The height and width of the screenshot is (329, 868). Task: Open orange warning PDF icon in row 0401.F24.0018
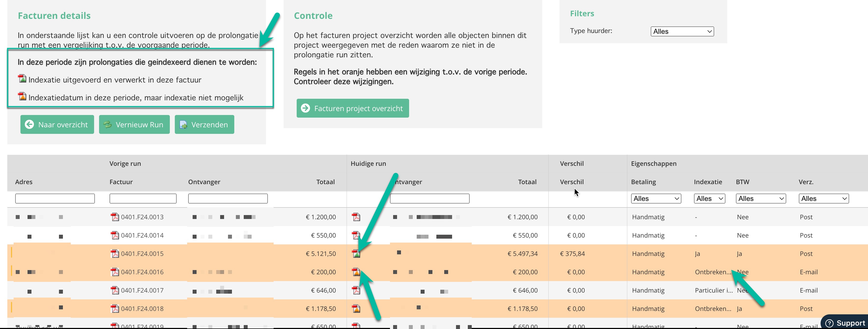[356, 309]
